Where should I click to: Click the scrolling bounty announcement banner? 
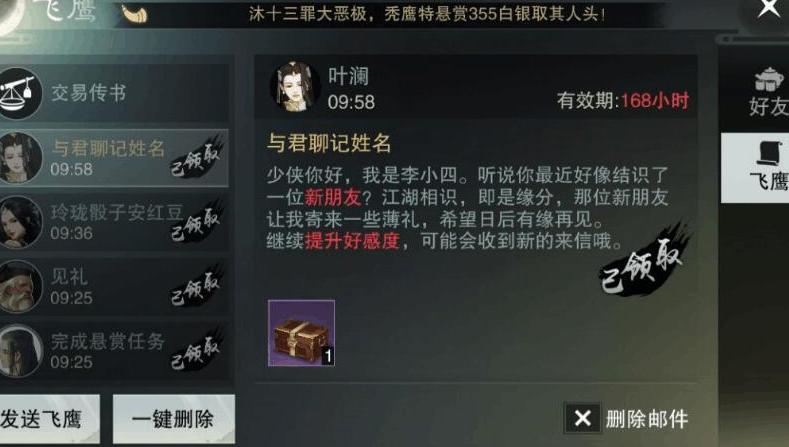coord(427,14)
